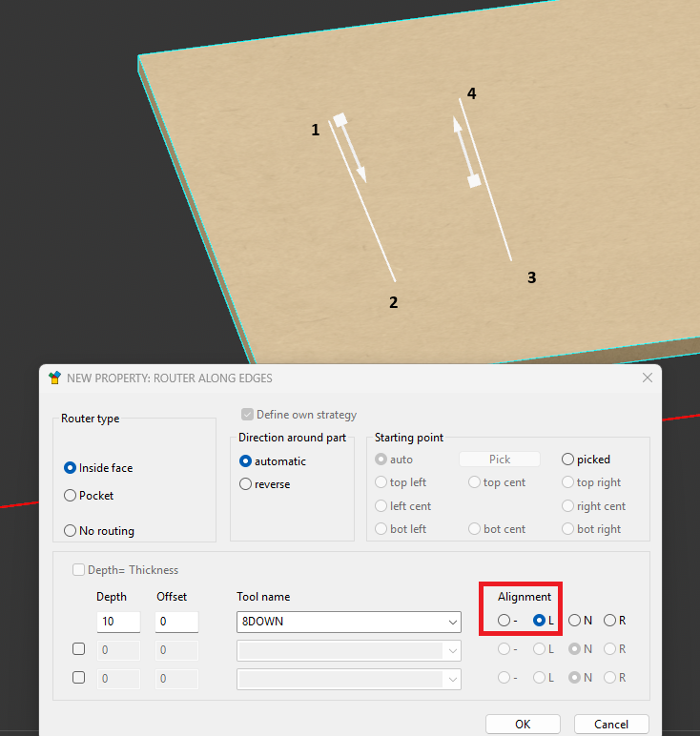
Task: Close the Router Along Edges dialog
Action: 648,378
